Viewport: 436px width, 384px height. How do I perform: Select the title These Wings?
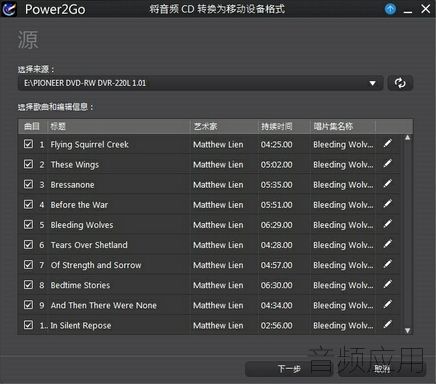(75, 165)
